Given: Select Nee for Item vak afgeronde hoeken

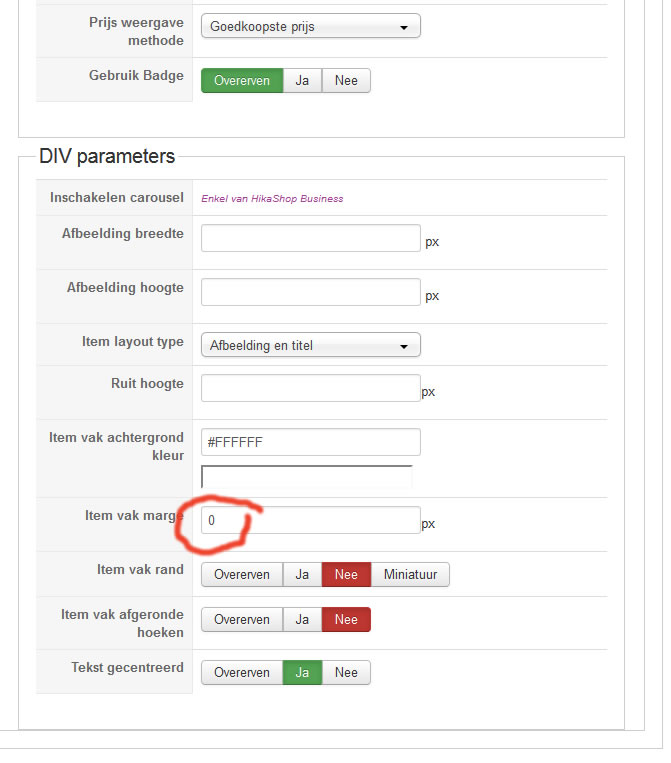Looking at the screenshot, I should pyautogui.click(x=346, y=620).
